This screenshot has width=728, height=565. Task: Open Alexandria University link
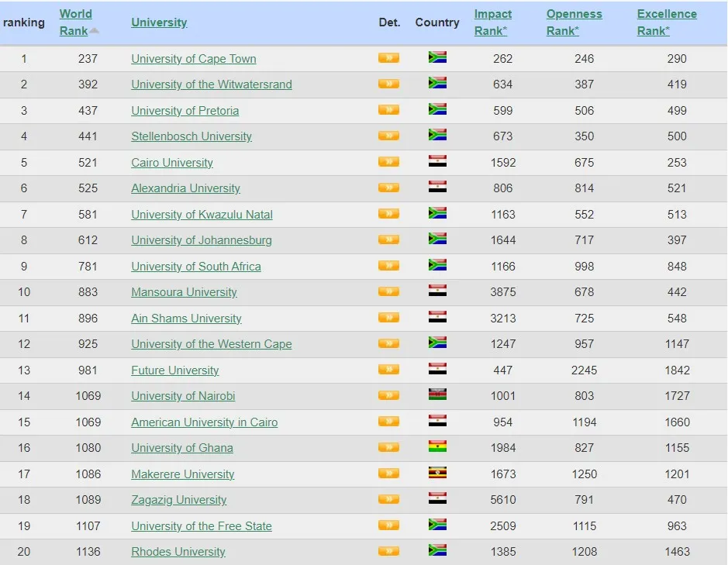click(x=186, y=188)
